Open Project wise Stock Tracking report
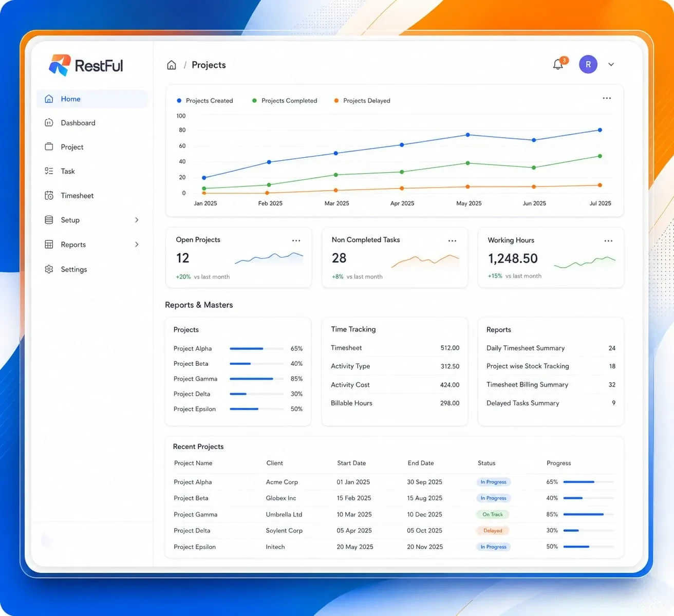This screenshot has width=674, height=616. (x=551, y=366)
